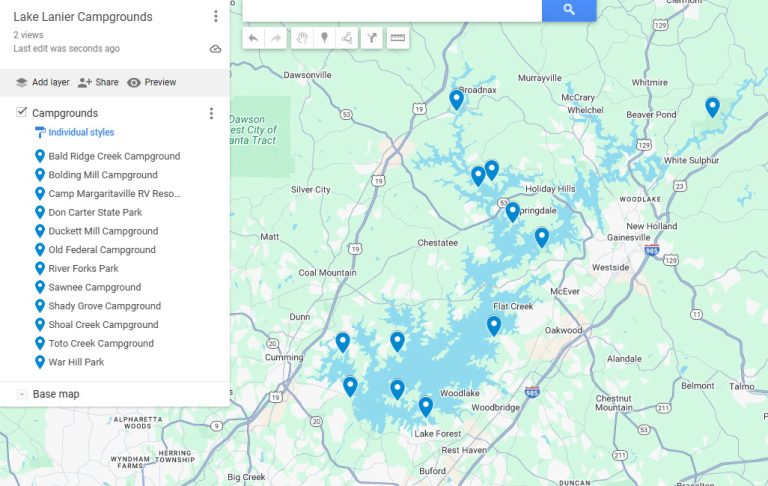Screen dimensions: 768x486
Task: Click the map marker north of Lake Forest
Action: [426, 407]
